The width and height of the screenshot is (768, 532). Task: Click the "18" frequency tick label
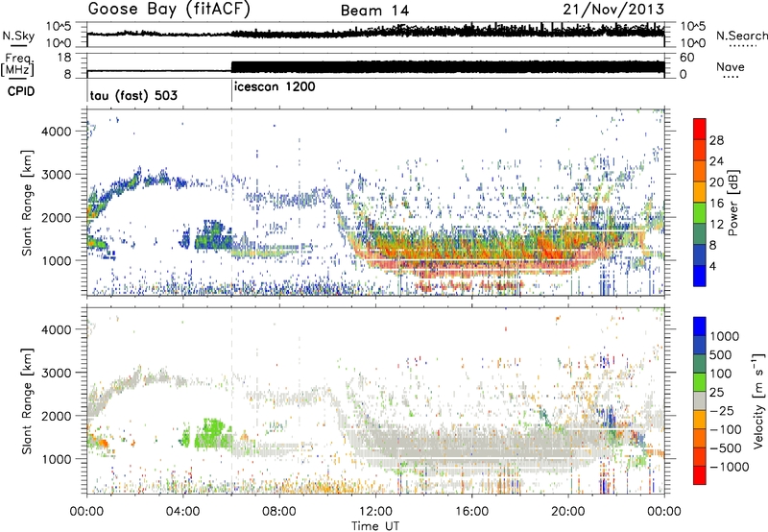[x=64, y=58]
